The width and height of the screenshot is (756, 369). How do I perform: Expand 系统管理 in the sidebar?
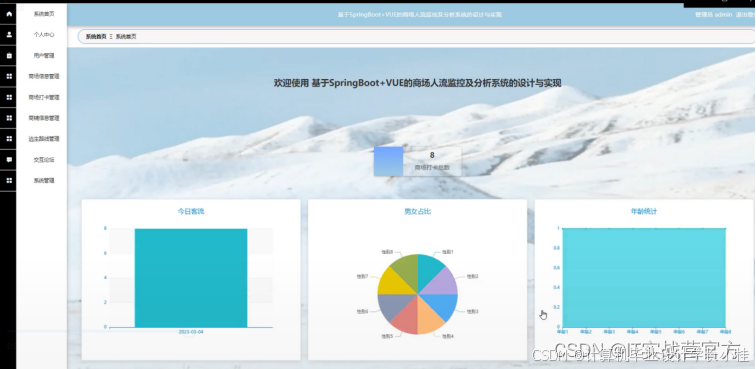click(x=44, y=180)
